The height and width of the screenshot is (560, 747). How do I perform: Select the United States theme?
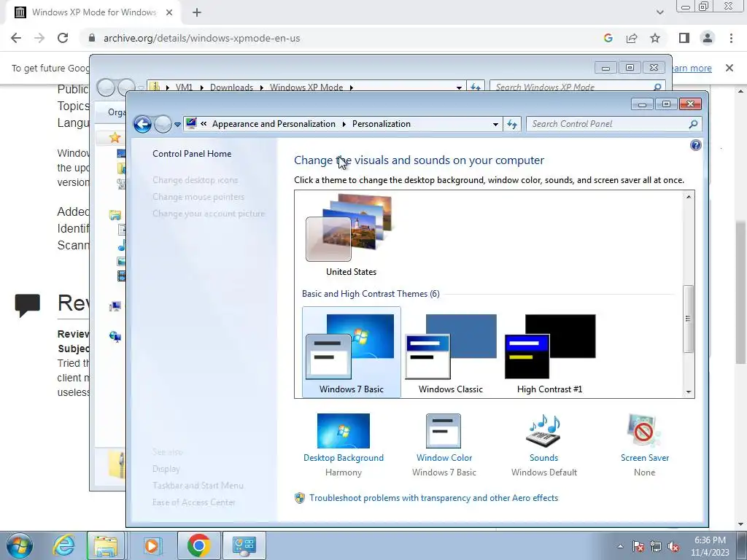click(x=351, y=236)
